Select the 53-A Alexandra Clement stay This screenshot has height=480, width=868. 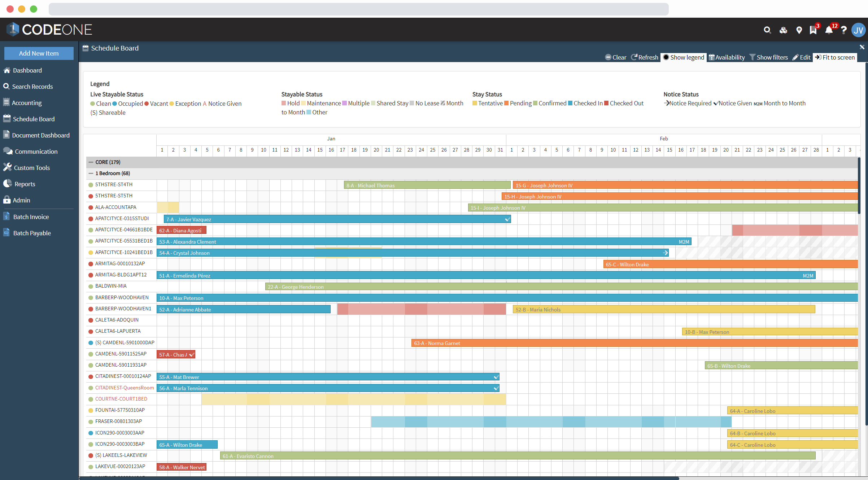pos(424,242)
